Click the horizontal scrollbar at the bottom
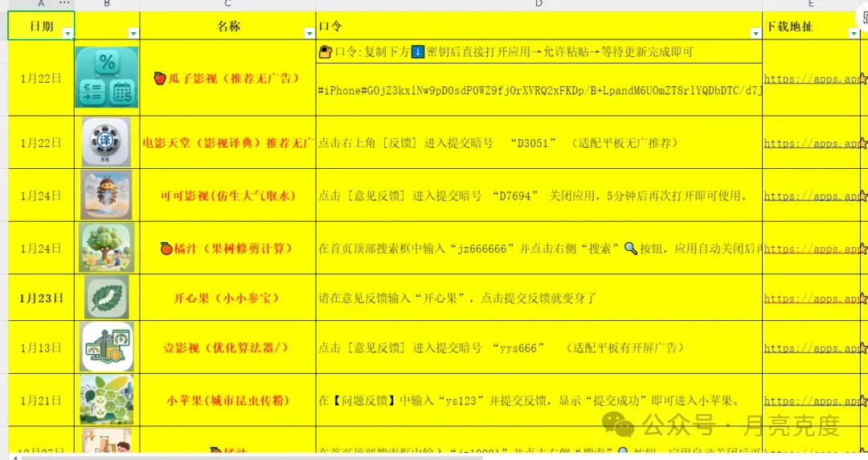Image resolution: width=868 pixels, height=460 pixels. (252, 458)
